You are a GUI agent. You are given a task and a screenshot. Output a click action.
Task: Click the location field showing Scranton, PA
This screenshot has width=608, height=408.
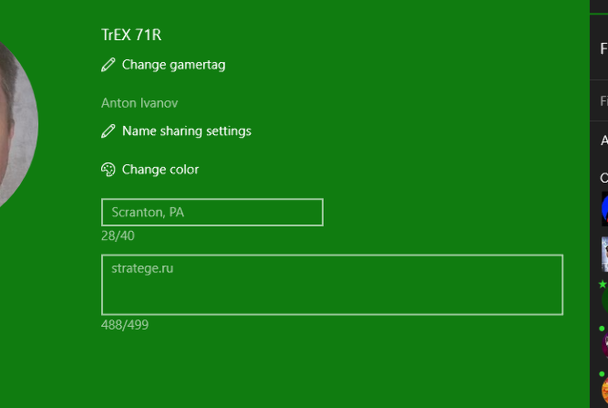pos(212,212)
